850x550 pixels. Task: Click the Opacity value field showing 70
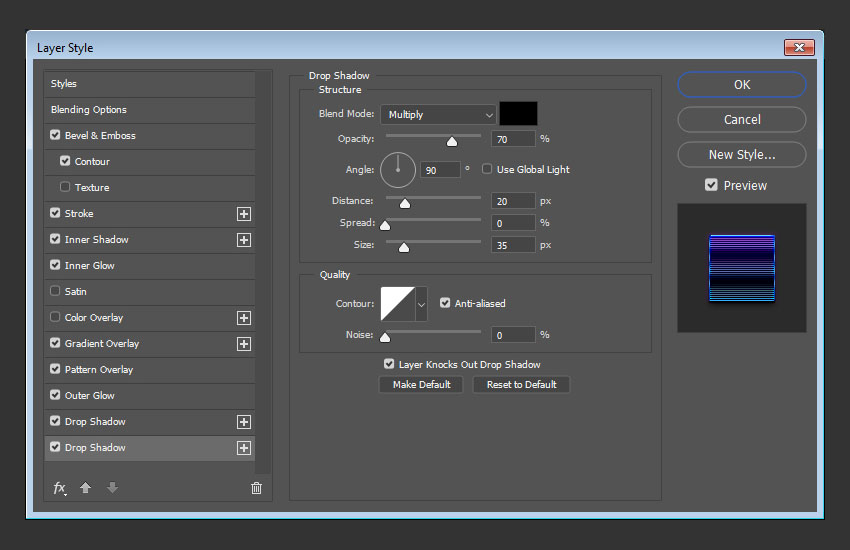(513, 139)
